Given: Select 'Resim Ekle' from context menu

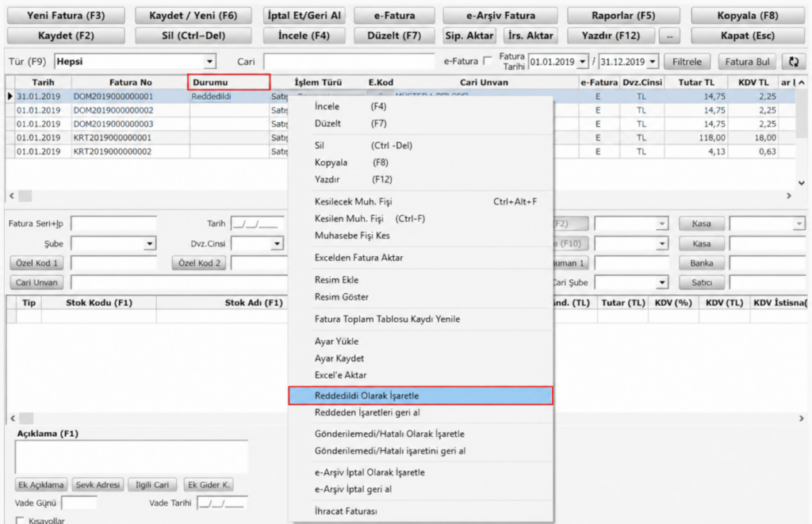Looking at the screenshot, I should [336, 280].
